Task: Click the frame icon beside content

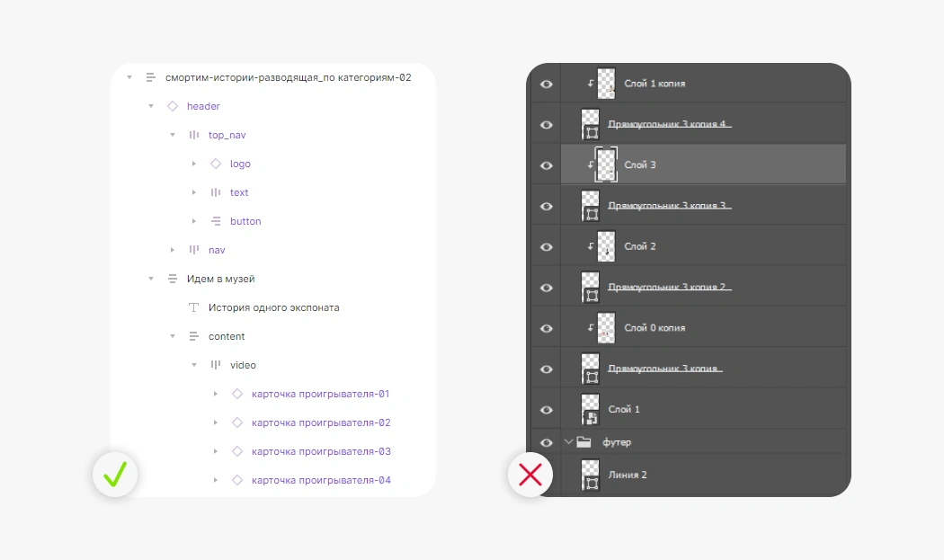Action: [x=194, y=336]
